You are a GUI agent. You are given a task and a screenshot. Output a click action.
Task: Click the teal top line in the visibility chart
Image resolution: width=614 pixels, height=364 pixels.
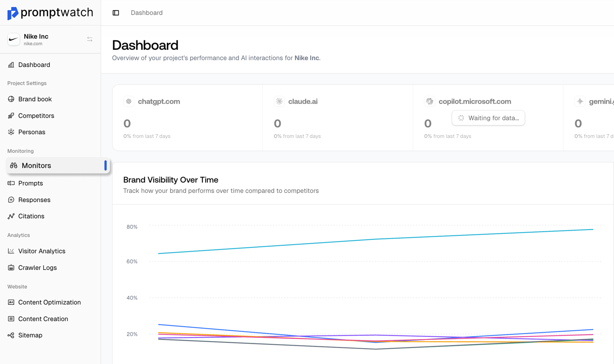tap(375, 239)
